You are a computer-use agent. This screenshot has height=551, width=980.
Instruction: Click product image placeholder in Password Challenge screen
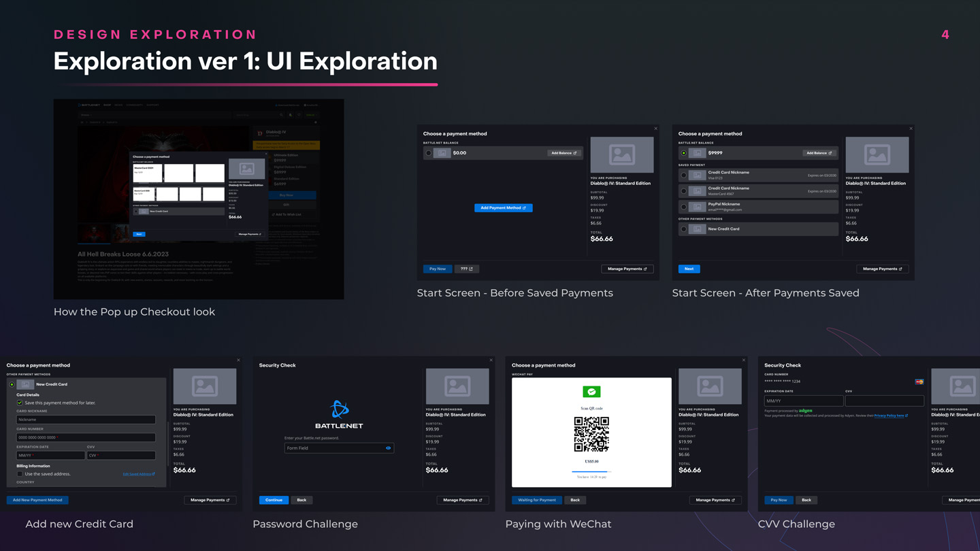[x=457, y=386]
